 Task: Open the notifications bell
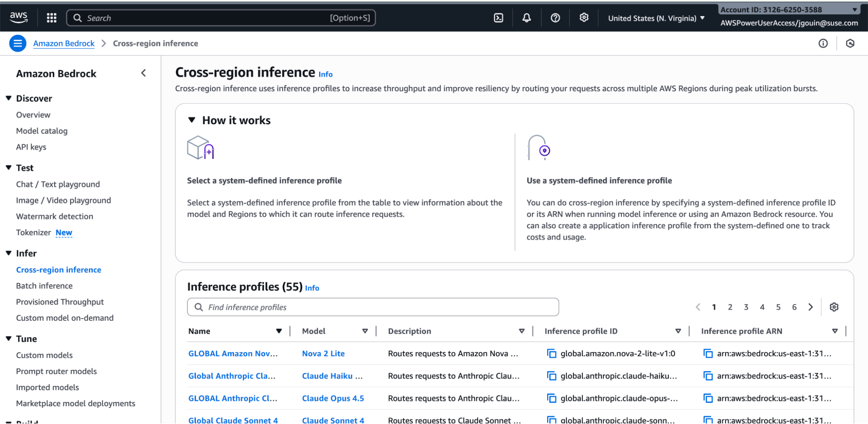526,18
